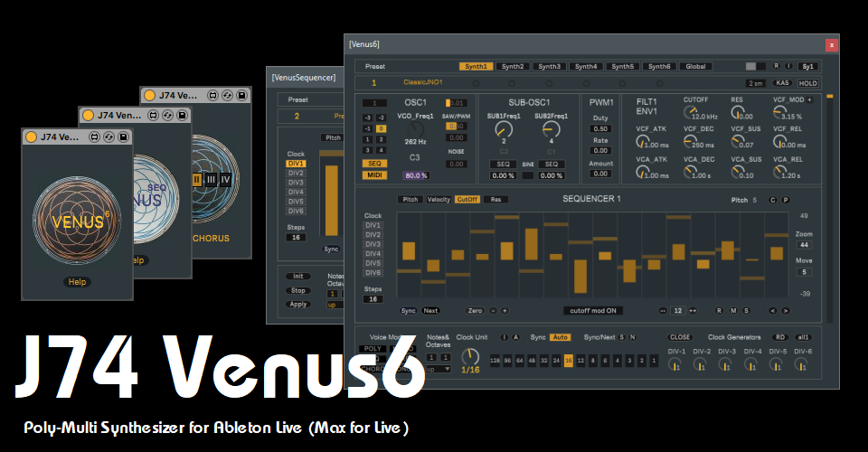Click Apply button in VenusSequencer window
The image size is (868, 452).
(x=298, y=305)
